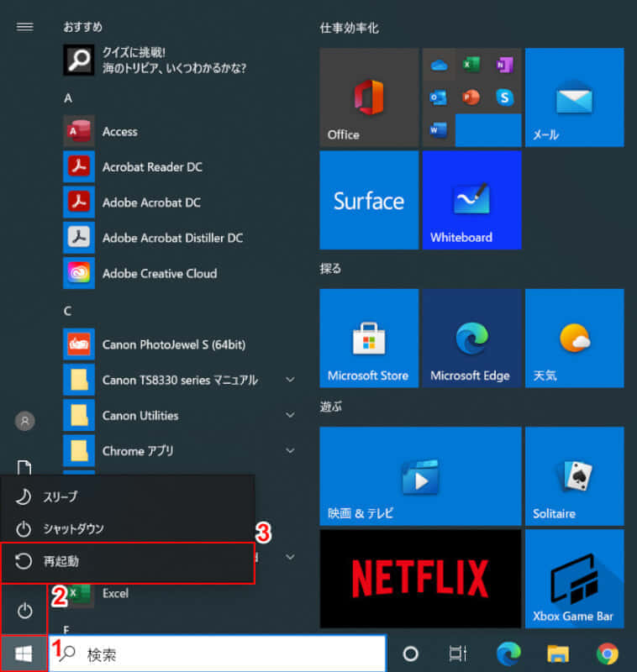Open File Explorer from the taskbar
Screen dimensions: 637x672
(x=558, y=654)
